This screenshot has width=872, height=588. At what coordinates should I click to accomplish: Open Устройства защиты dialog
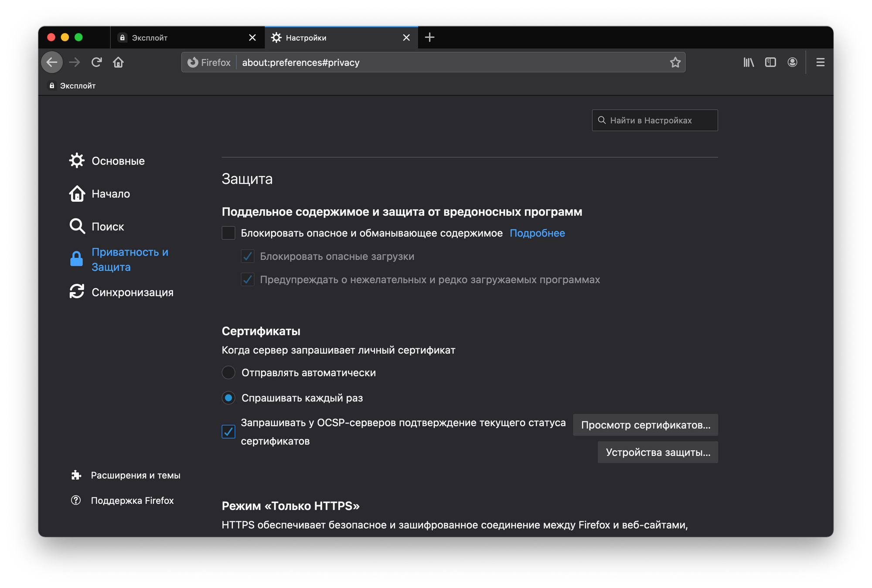(657, 452)
